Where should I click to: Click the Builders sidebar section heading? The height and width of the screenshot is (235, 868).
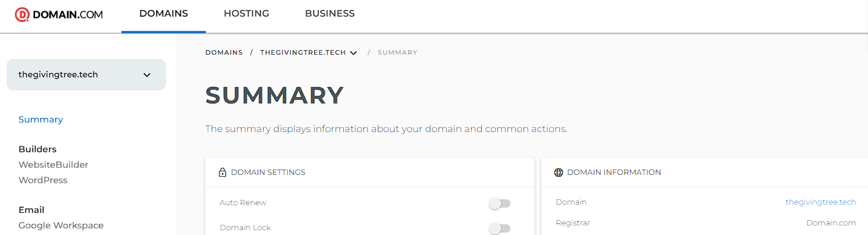(37, 149)
